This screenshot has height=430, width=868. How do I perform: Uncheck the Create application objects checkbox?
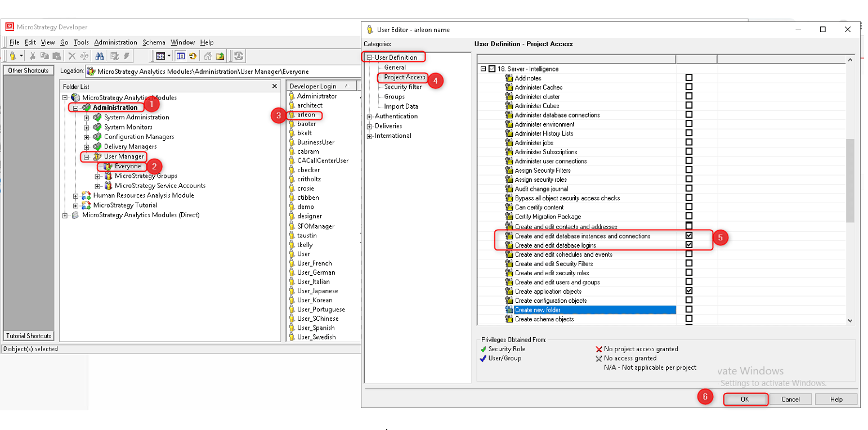coord(688,291)
